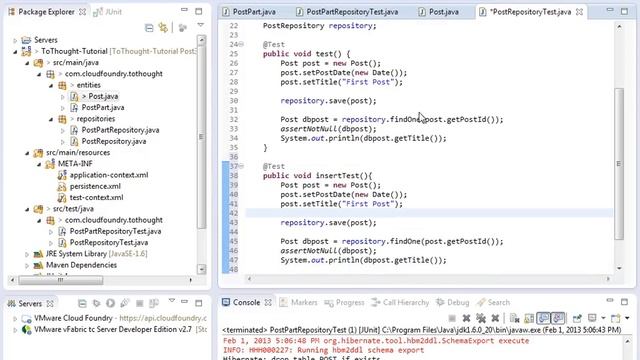640x360 pixels.
Task: Clear the Console output
Action: point(514,318)
